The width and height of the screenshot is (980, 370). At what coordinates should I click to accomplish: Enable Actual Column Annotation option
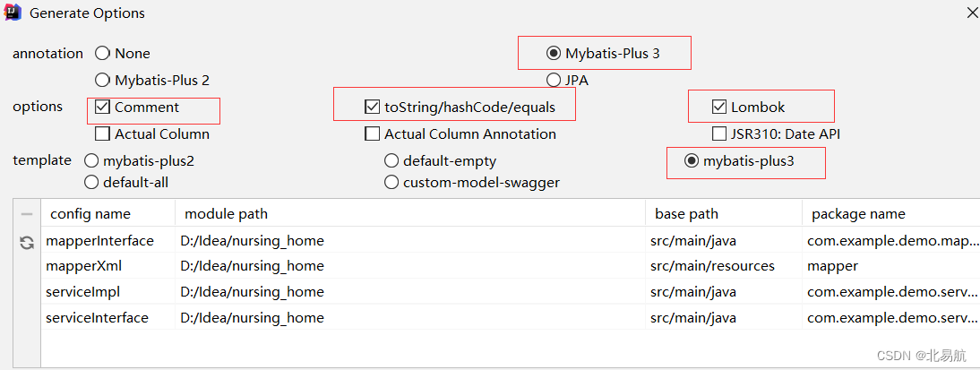[x=373, y=134]
